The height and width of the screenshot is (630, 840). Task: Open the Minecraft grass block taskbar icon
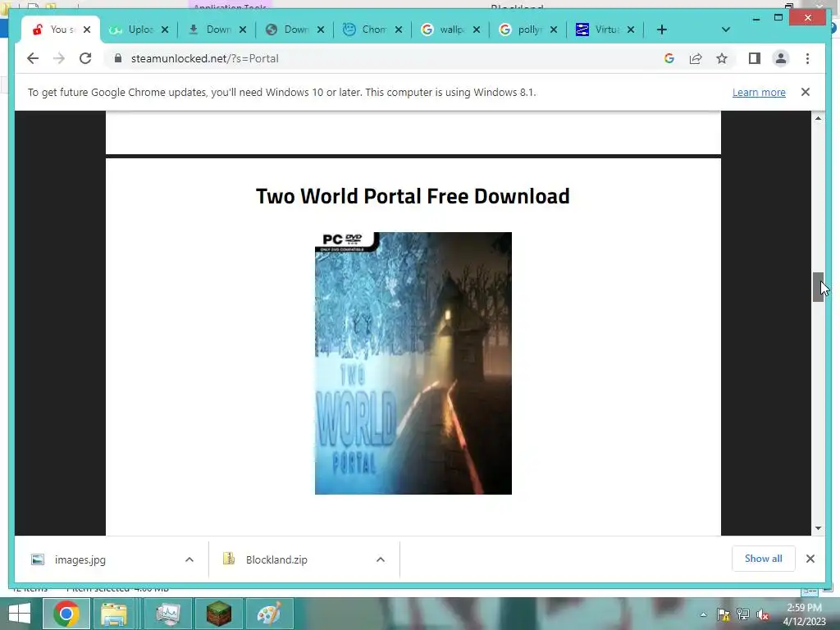tap(218, 614)
